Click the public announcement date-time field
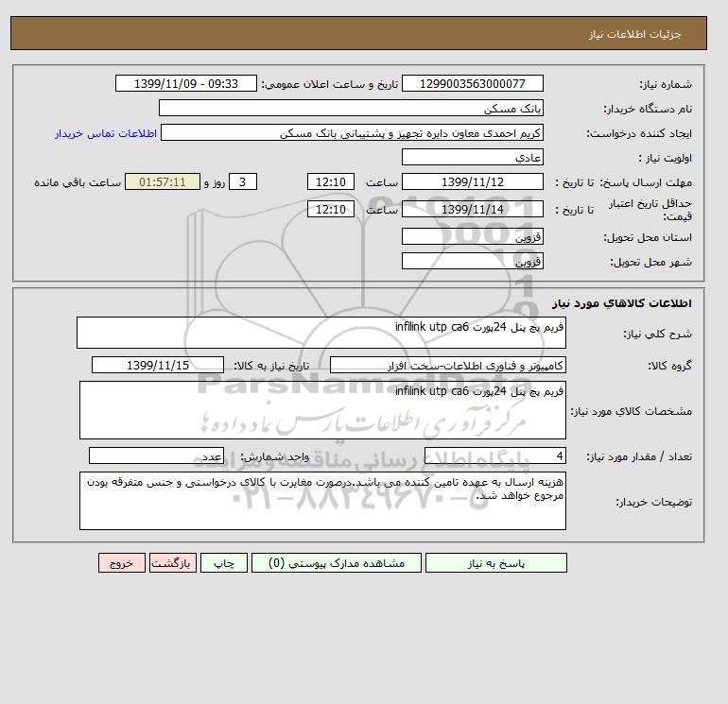Screen dimensions: 728x704 [185, 83]
